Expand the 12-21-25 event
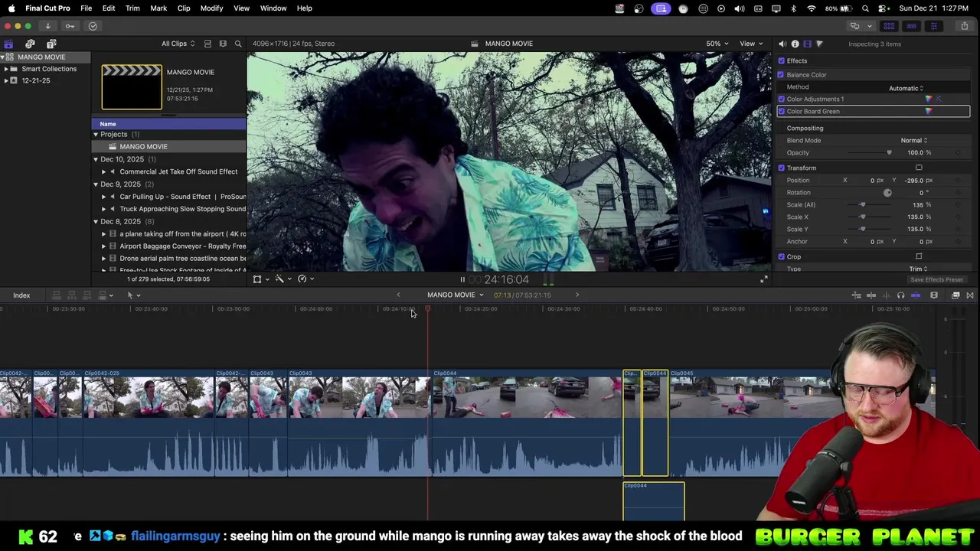980x551 pixels. [x=5, y=80]
